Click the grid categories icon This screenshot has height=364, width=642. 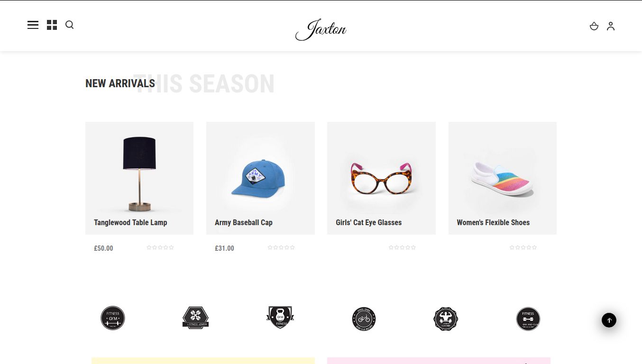(x=52, y=25)
